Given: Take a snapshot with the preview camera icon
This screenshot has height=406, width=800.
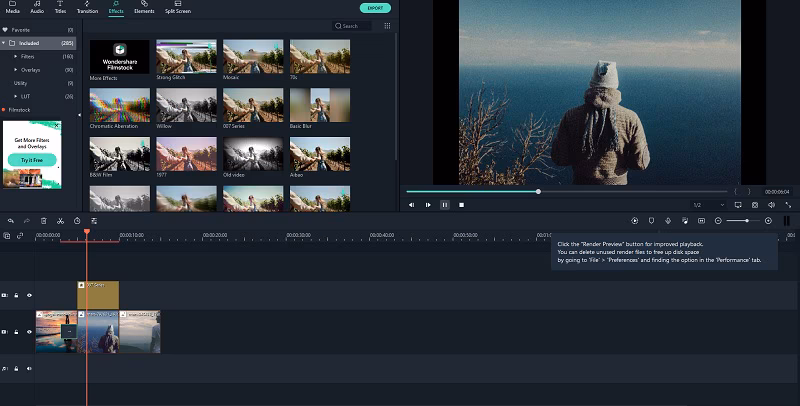Looking at the screenshot, I should [x=754, y=204].
